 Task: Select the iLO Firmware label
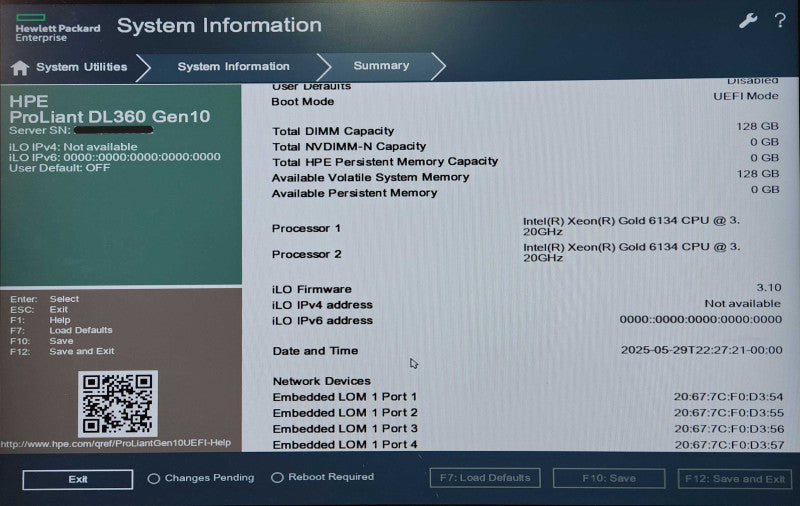tap(312, 289)
